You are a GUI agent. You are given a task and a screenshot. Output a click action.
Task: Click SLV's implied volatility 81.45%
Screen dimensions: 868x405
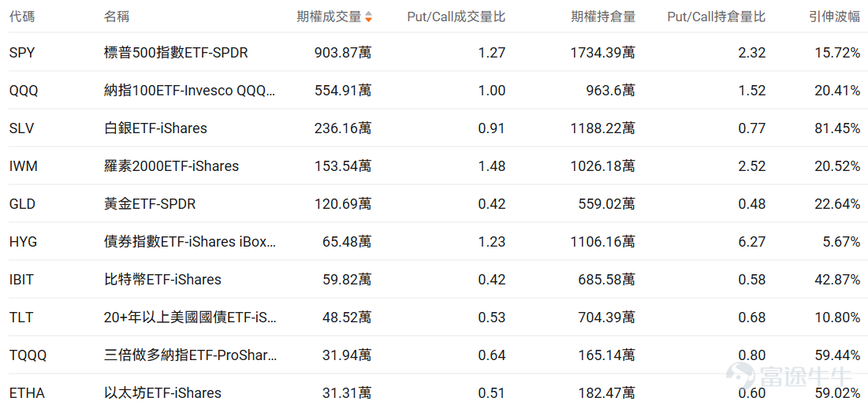tap(837, 128)
